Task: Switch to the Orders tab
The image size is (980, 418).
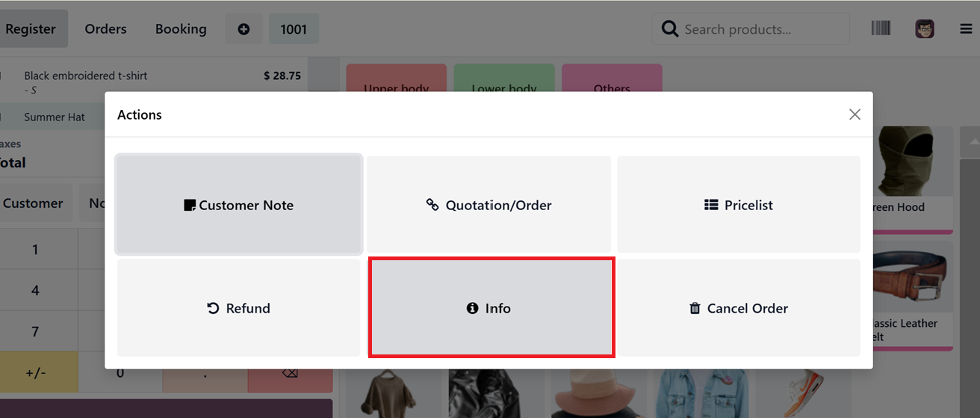Action: coord(105,29)
